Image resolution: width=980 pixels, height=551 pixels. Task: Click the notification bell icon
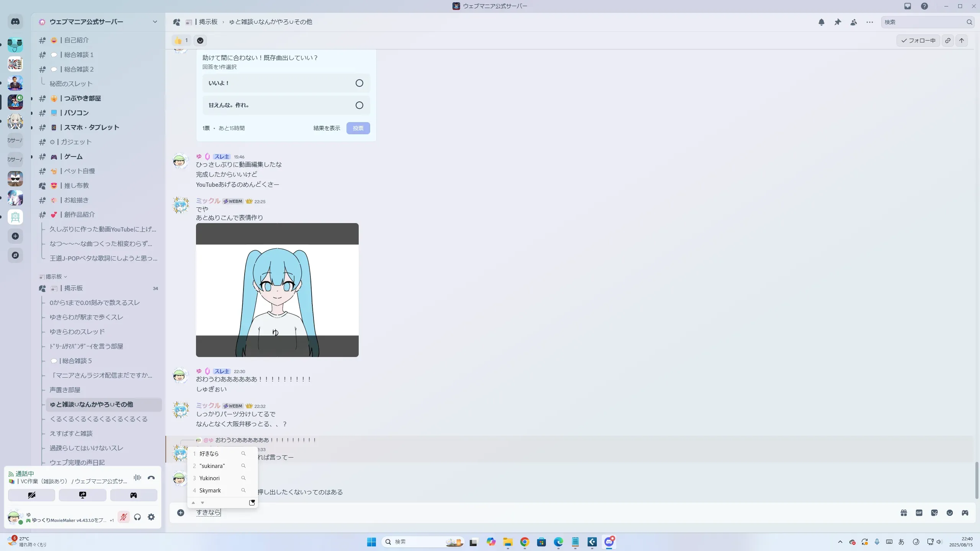pos(821,22)
